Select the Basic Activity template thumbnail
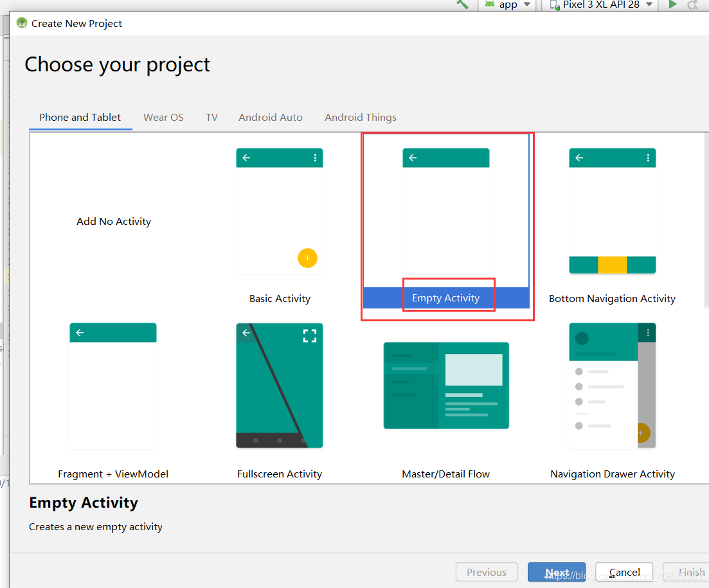 click(x=280, y=211)
